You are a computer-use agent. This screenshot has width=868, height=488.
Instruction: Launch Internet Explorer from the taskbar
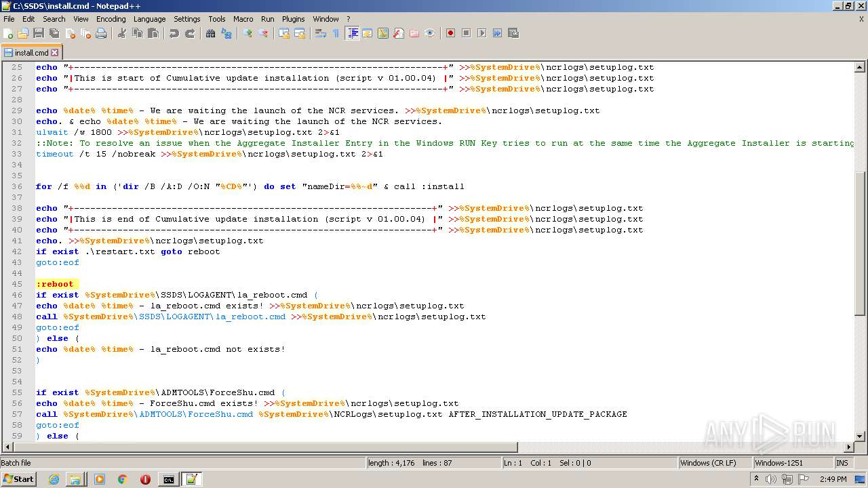click(x=54, y=479)
